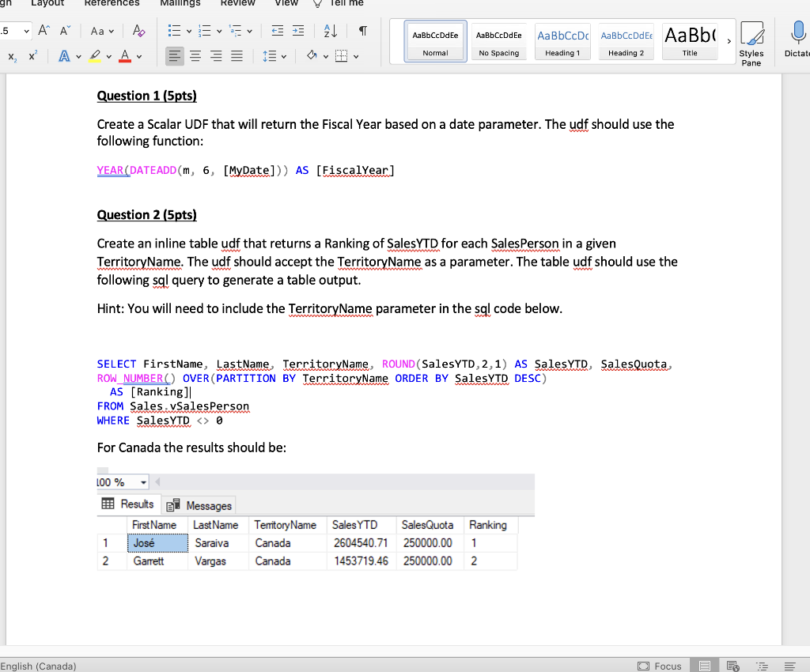Increase the paragraph indent
Screen dimensions: 810x672
point(298,31)
